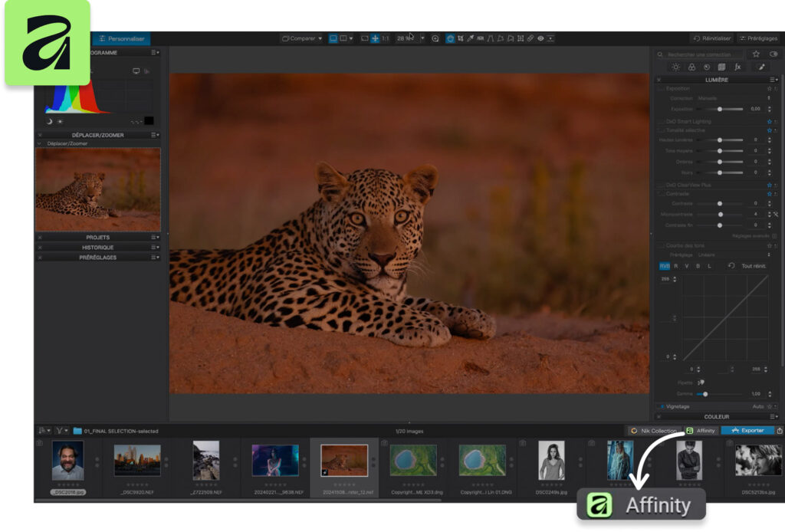Enable the Contraste correction checkbox

click(662, 194)
